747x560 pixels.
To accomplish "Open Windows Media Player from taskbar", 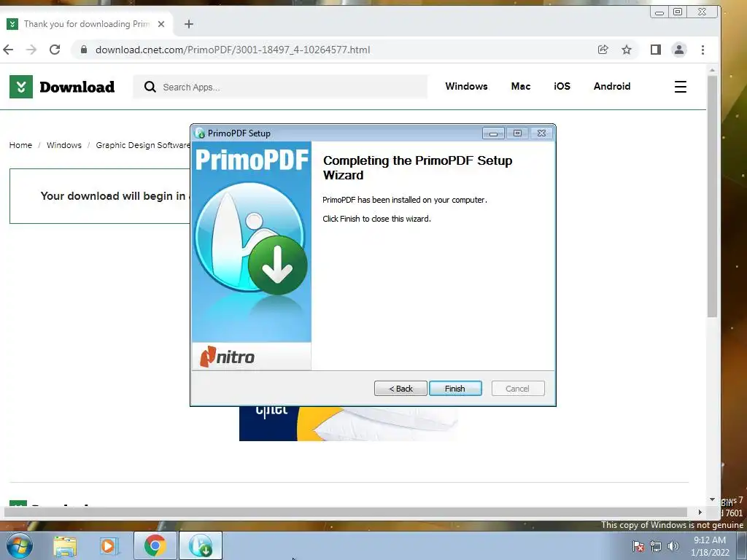I will (x=109, y=546).
